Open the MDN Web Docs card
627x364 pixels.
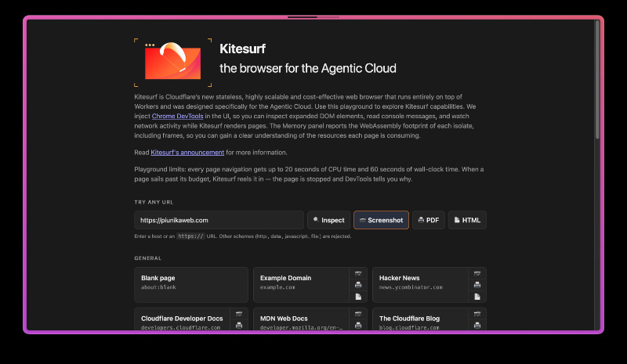tap(302, 319)
